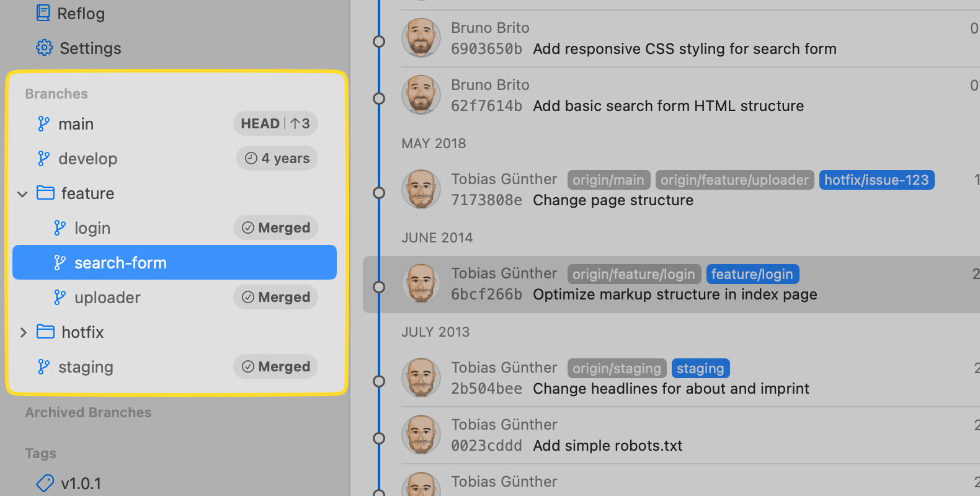Click the feature folder icon
The height and width of the screenshot is (496, 980).
45,193
